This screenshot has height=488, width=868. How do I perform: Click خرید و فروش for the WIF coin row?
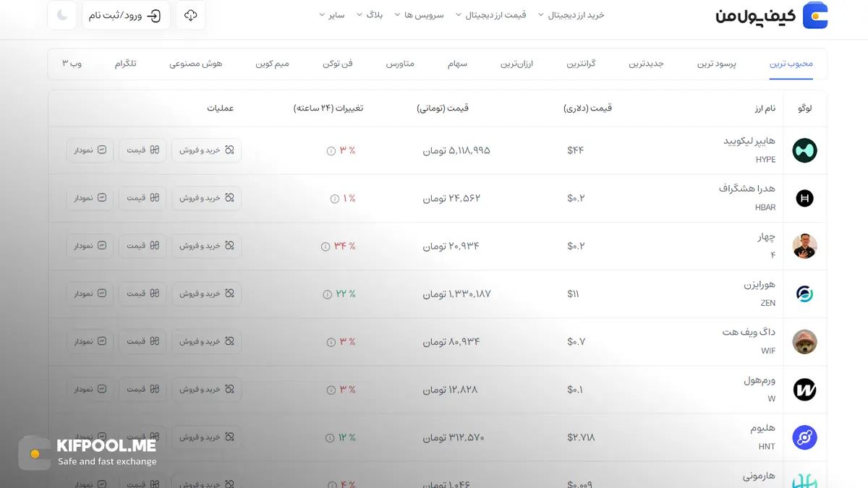(207, 341)
